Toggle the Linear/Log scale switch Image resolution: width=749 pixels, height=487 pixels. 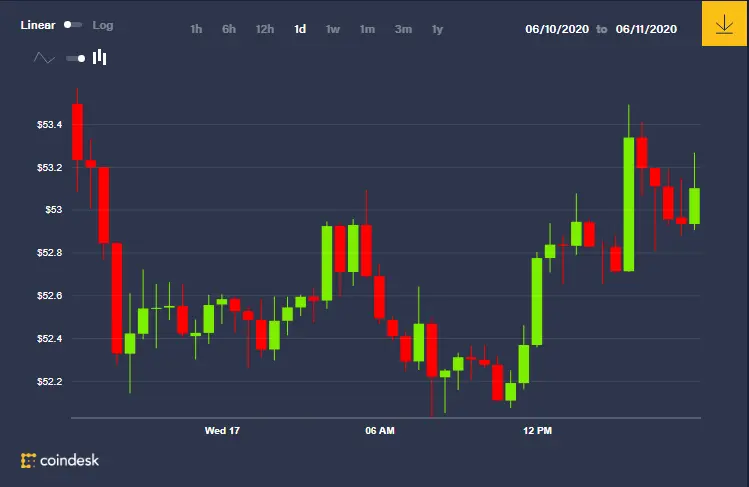[73, 25]
